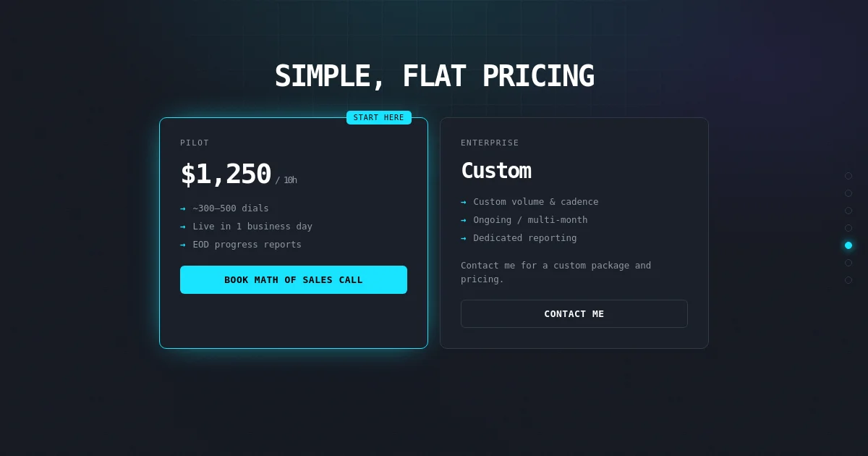Click the dot just above the active one
The width and height of the screenshot is (868, 456).
[848, 228]
